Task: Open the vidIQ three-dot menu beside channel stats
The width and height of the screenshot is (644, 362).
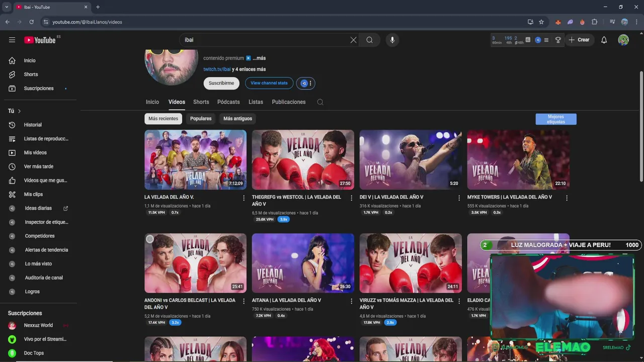Action: [310, 83]
